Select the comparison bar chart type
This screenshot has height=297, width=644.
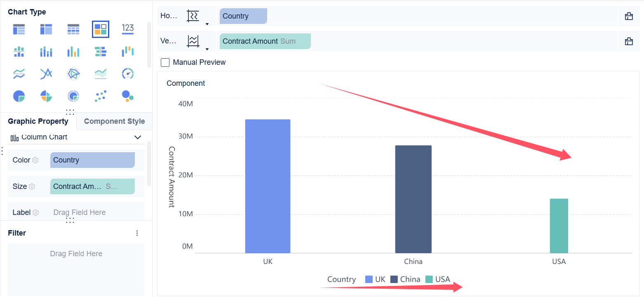point(101,52)
